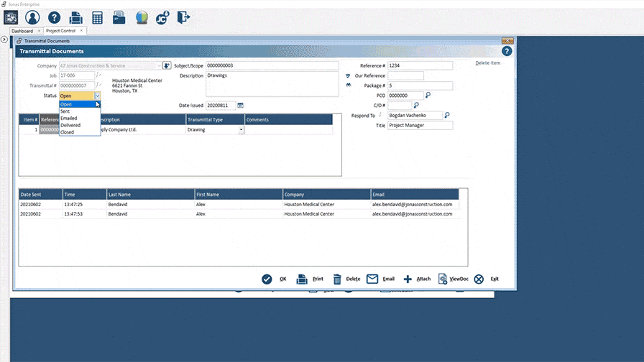This screenshot has width=644, height=362.
Task: Launch the calculator icon in toolbar
Action: [97, 18]
